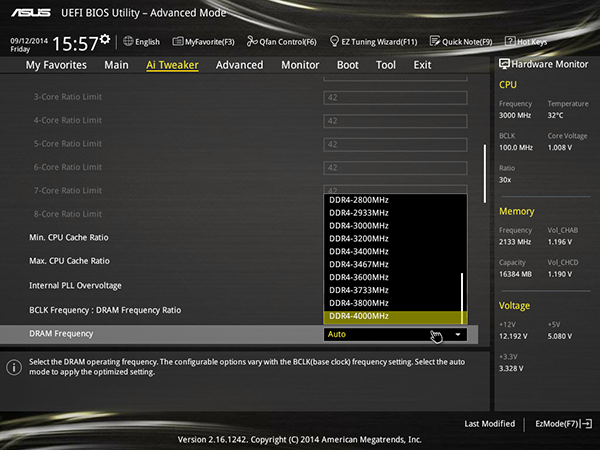Image resolution: width=600 pixels, height=450 pixels.
Task: Select DDR4-3600MHz frequency
Action: point(393,277)
